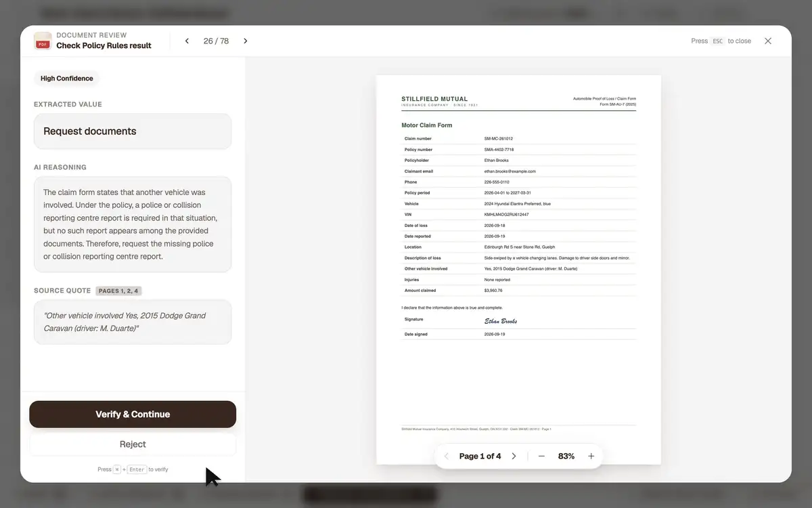Screen dimensions: 812x508
Task: Click the ESC key hint at top right
Action: click(x=717, y=41)
